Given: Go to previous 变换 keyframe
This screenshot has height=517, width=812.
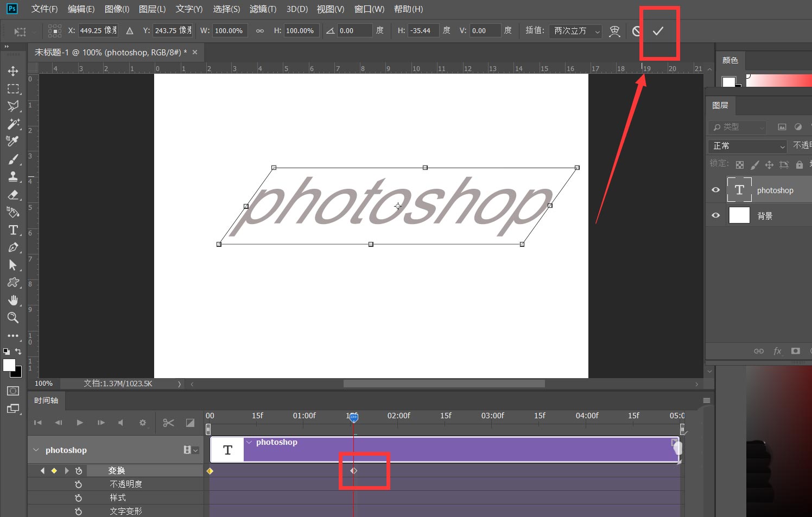Looking at the screenshot, I should pos(42,471).
